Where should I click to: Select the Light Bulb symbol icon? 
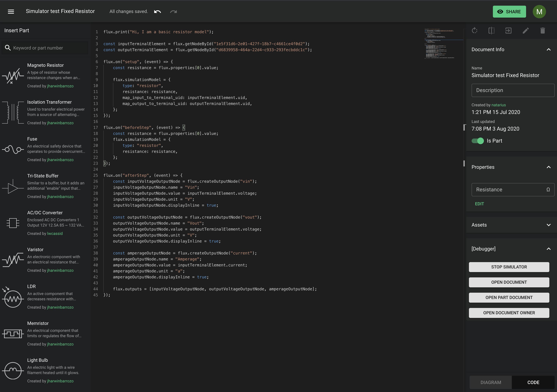13,371
